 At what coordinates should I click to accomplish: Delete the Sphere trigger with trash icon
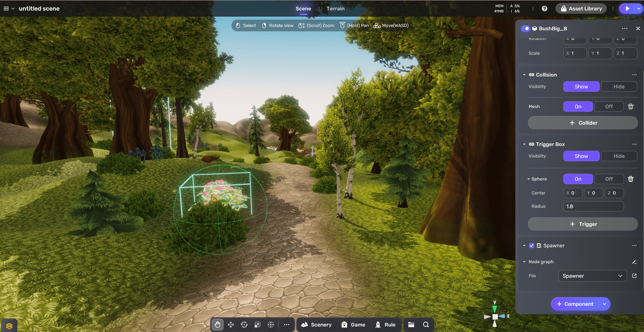[631, 179]
